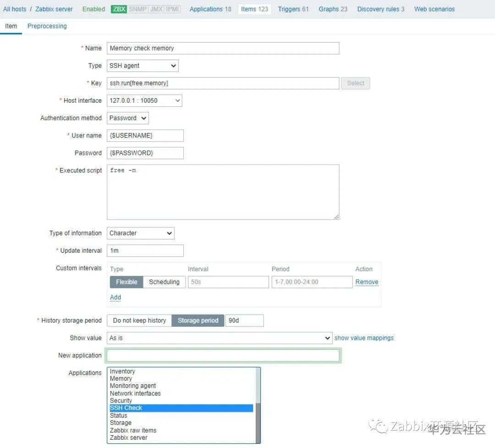Go to Applications 18 tab
495x448 pixels.
pos(210,9)
